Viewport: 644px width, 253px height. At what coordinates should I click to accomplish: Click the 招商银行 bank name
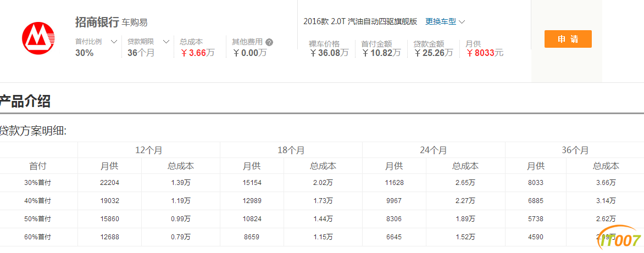97,22
